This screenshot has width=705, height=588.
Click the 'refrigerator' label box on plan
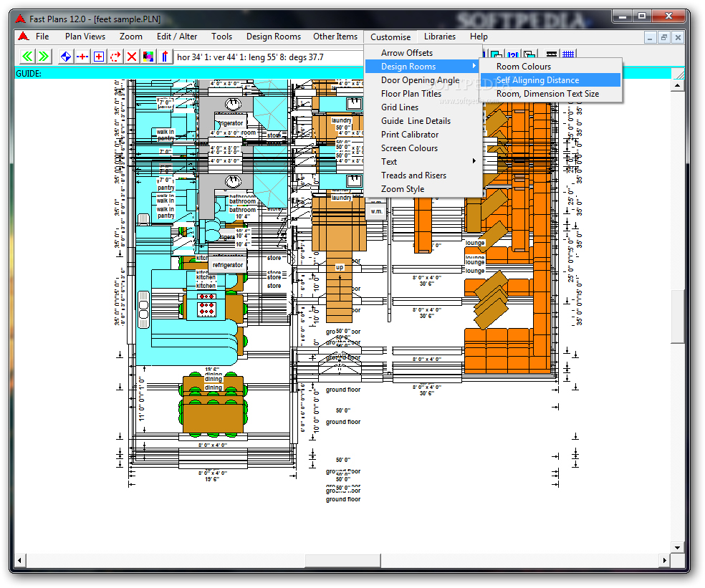click(x=228, y=265)
